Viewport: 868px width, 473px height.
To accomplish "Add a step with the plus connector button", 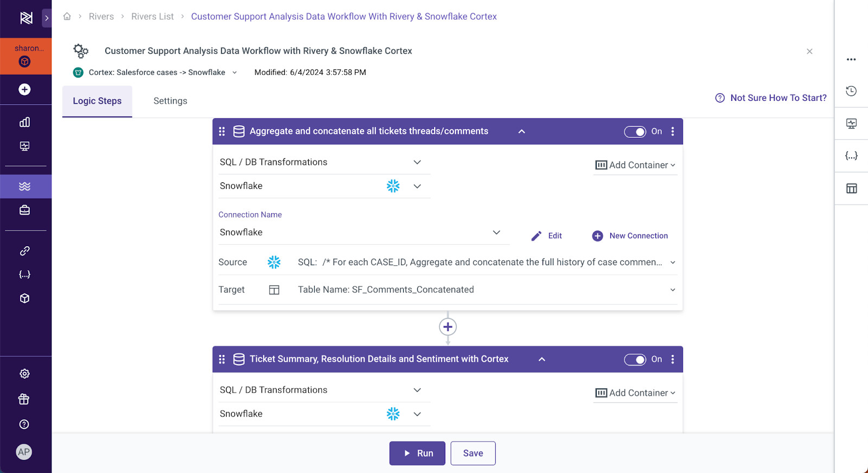I will (448, 327).
